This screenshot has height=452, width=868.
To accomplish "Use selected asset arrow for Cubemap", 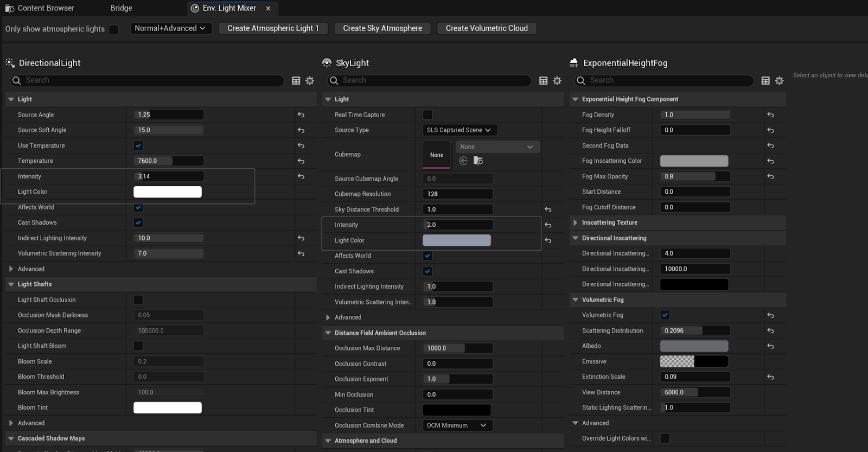I will pos(463,161).
